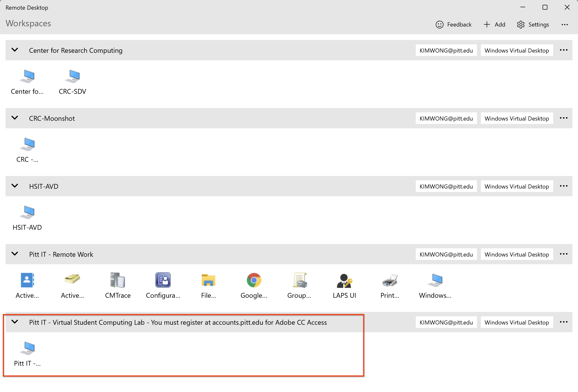Click KIMWONG@pitt.edu in Virtual Student Lab row
This screenshot has height=392, width=578.
coord(446,322)
